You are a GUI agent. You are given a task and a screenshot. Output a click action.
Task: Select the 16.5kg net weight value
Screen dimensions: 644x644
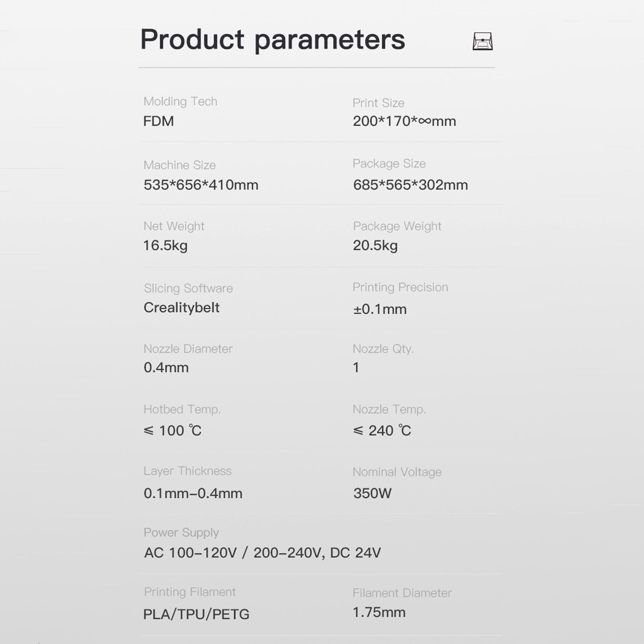pos(165,246)
